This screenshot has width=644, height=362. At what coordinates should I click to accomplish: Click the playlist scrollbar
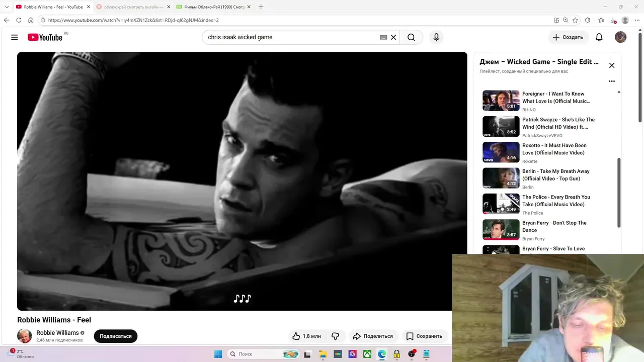coord(619,193)
